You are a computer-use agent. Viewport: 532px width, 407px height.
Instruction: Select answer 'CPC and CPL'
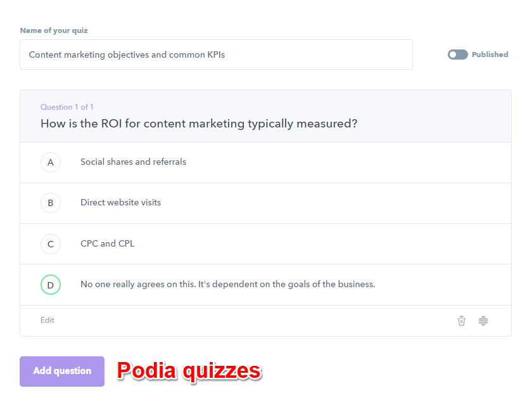pos(107,243)
